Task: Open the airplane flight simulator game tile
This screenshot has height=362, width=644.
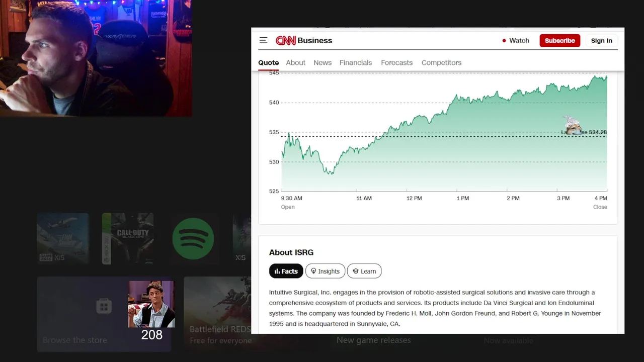Action: tap(63, 238)
